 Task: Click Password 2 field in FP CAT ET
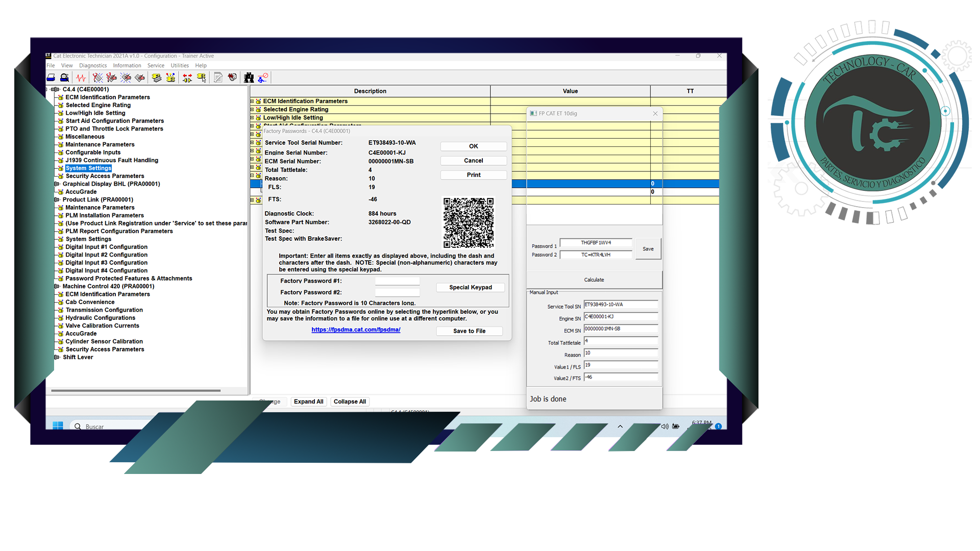[x=596, y=255]
